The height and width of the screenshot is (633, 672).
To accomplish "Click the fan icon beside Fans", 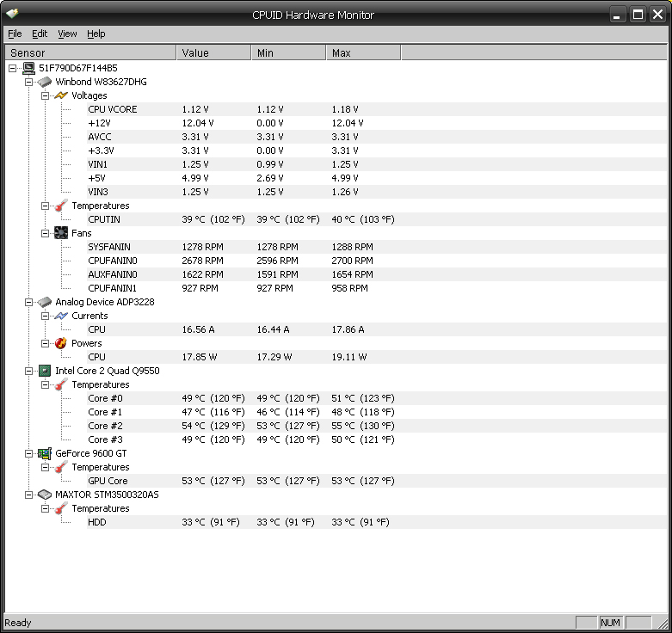I will (61, 233).
